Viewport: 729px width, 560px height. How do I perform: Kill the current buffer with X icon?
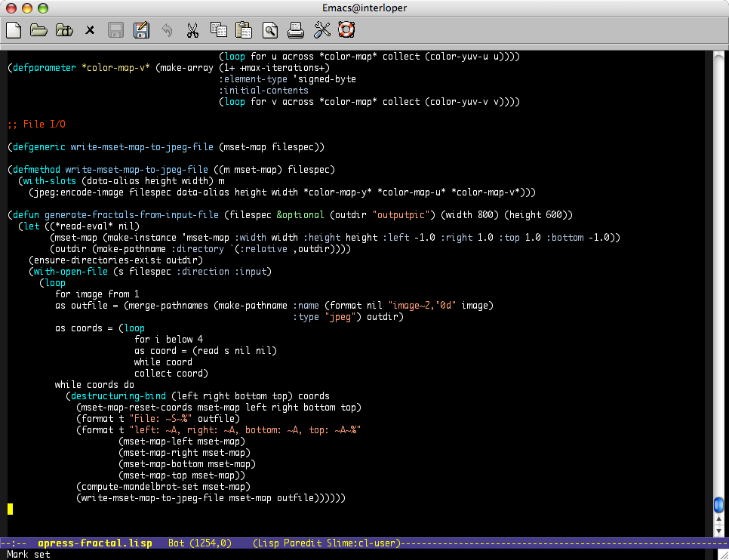[90, 30]
